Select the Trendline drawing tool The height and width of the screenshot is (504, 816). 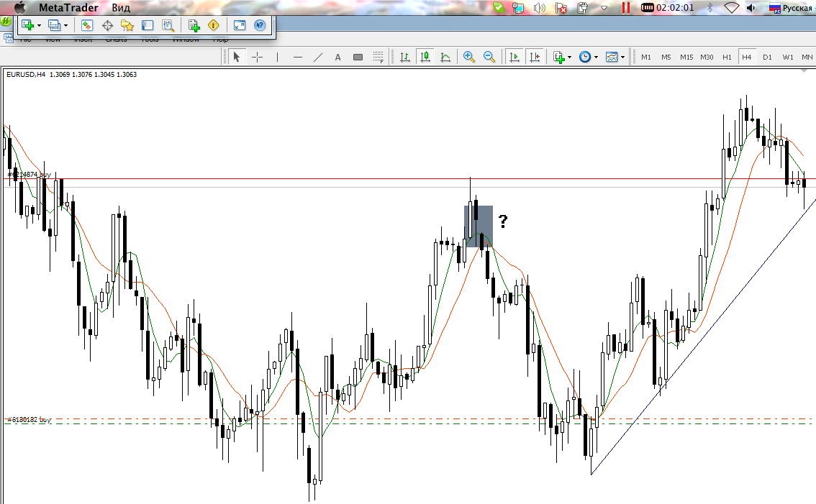coord(317,57)
